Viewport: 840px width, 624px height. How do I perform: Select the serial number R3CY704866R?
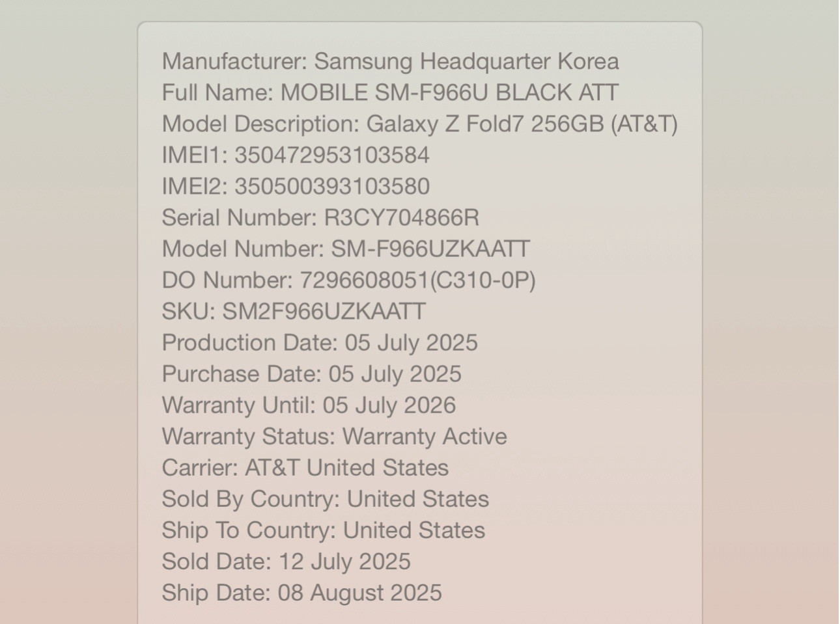401,218
